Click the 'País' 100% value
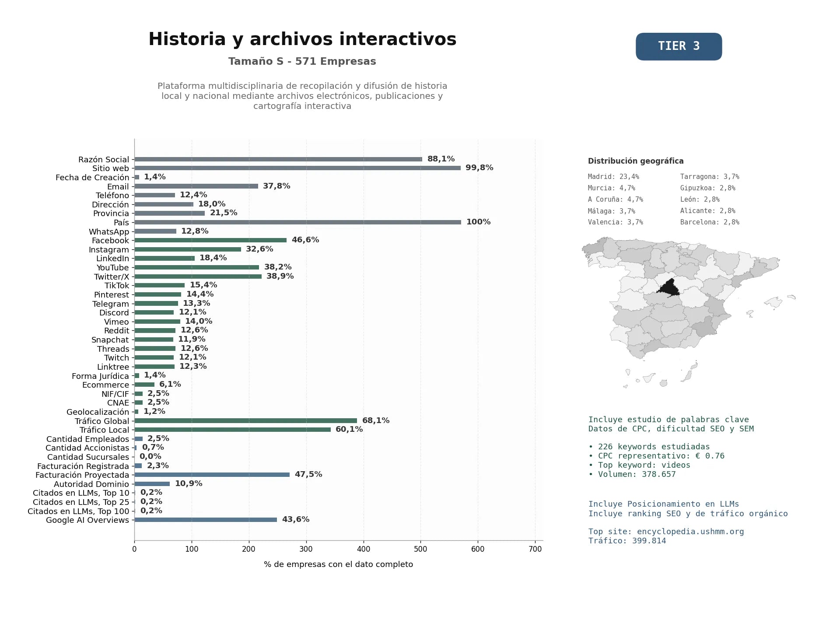840x630 pixels. coord(479,222)
